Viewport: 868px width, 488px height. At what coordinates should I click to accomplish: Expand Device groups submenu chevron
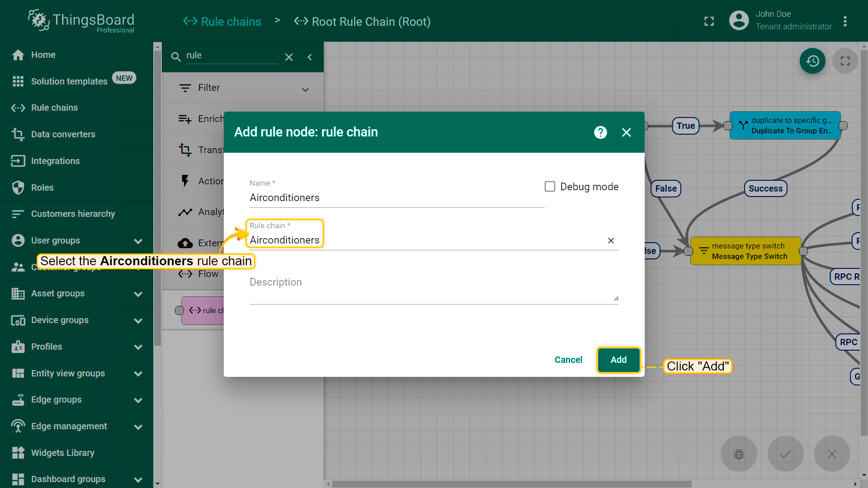point(138,321)
